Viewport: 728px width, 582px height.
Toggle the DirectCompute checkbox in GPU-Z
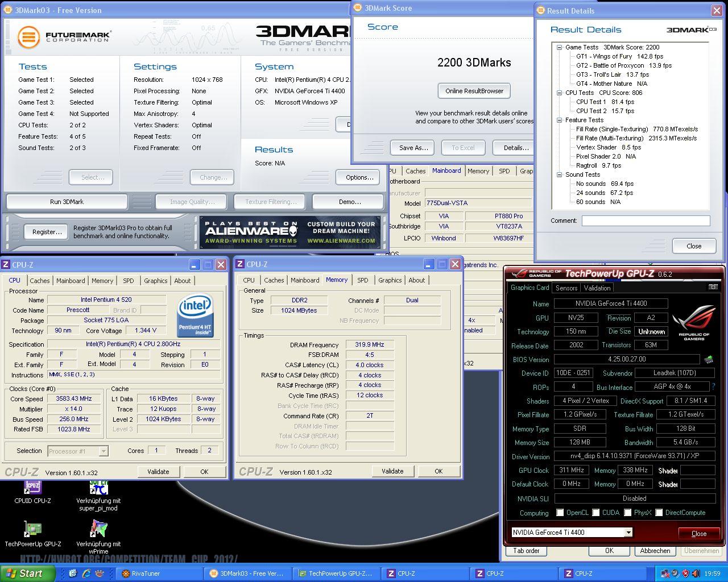[659, 513]
